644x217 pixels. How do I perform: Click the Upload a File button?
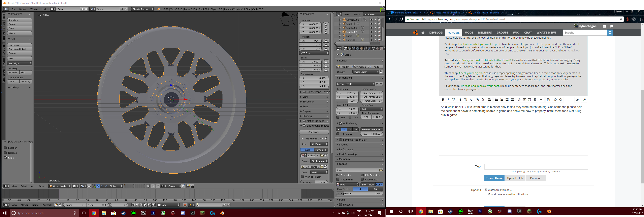(x=515, y=178)
